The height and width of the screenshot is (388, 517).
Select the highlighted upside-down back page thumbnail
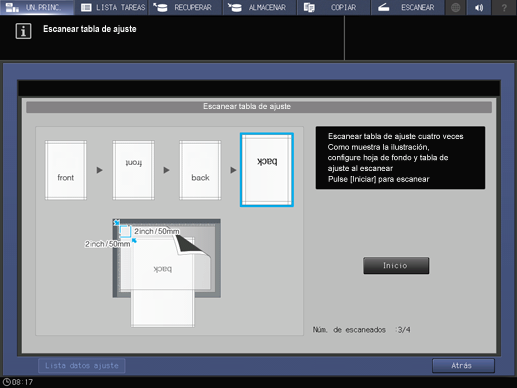[267, 170]
